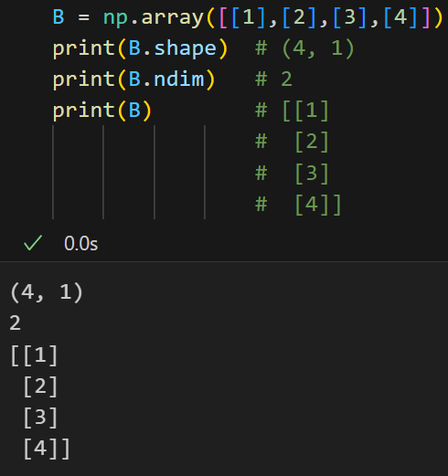Click the comment # [2]
This screenshot has height=476, width=448.
click(292, 142)
